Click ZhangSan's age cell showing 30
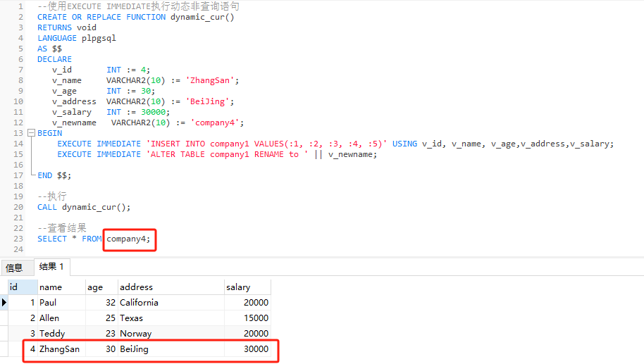The height and width of the screenshot is (364, 644). tap(102, 349)
